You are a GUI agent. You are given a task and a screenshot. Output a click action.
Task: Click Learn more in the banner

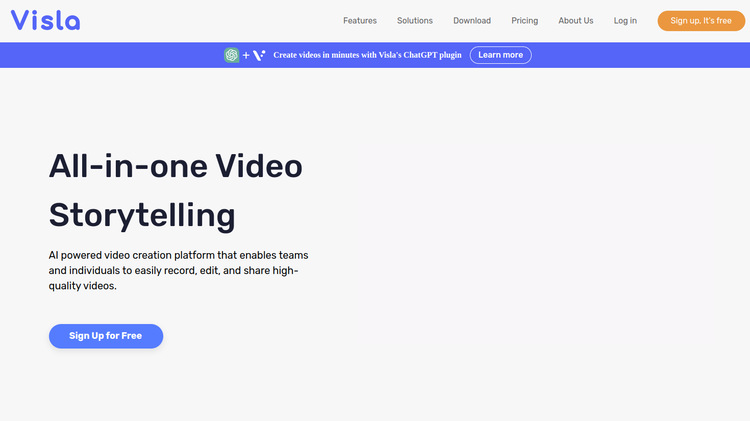500,55
